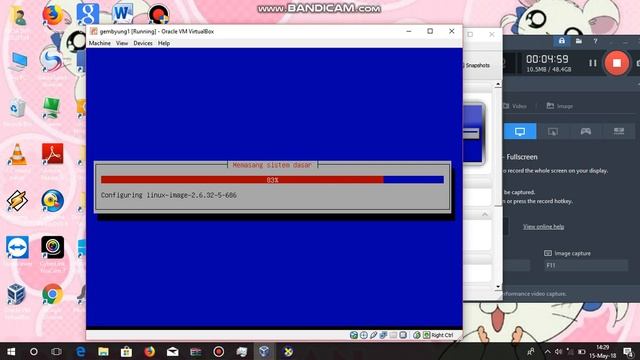Viewport: 640px width, 360px height.
Task: Click the installer progress bar at 83%
Action: pos(272,180)
